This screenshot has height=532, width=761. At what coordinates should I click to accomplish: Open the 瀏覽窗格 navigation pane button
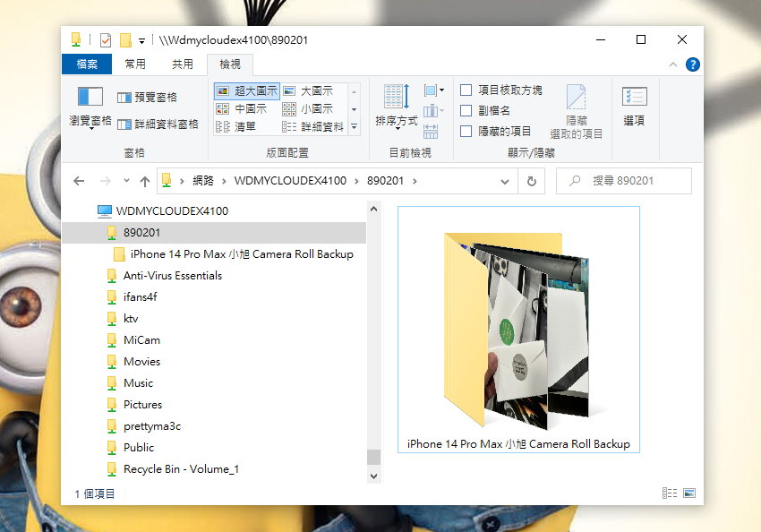(90, 107)
